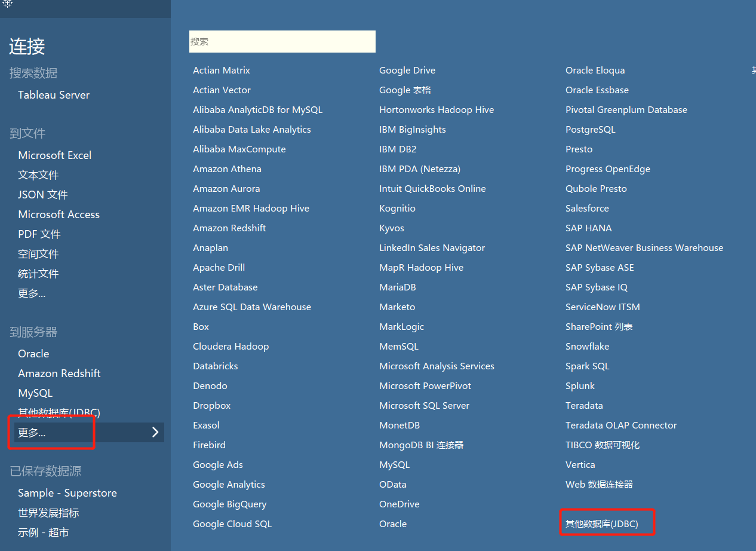Screen dimensions: 756x551
Task: Choose Amazon EMR Hadoop Hive
Action: coord(251,209)
